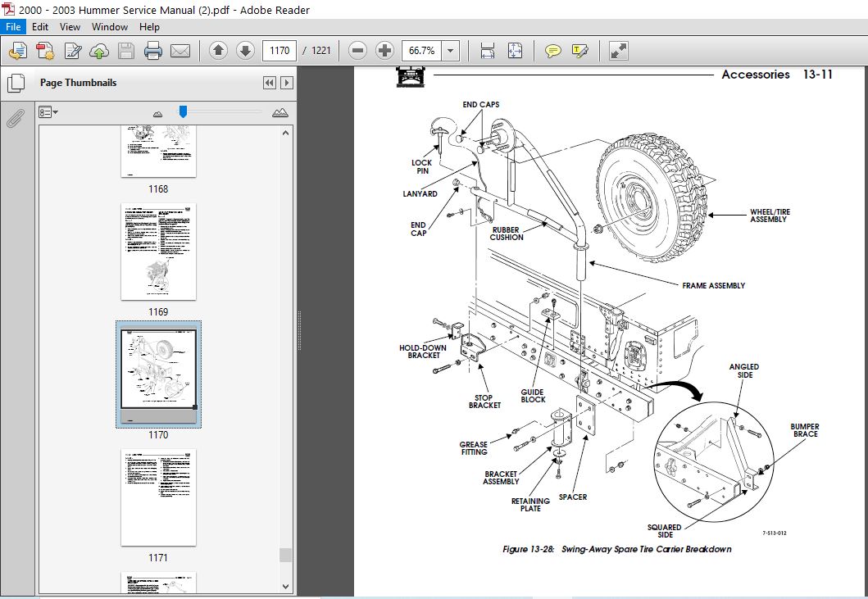Click the 1171 page label text
The height and width of the screenshot is (599, 868).
158,558
